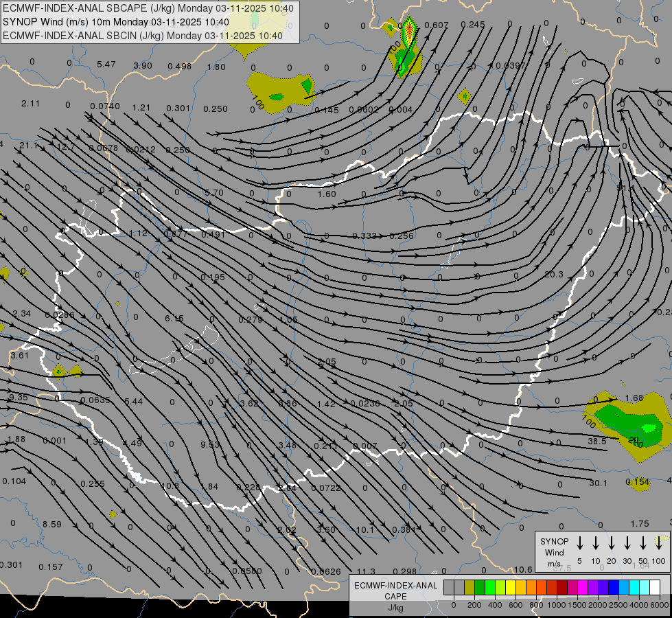Image resolution: width=672 pixels, height=618 pixels.
Task: Pick the olive swatch in the CAPE scale
Action: [x=470, y=588]
